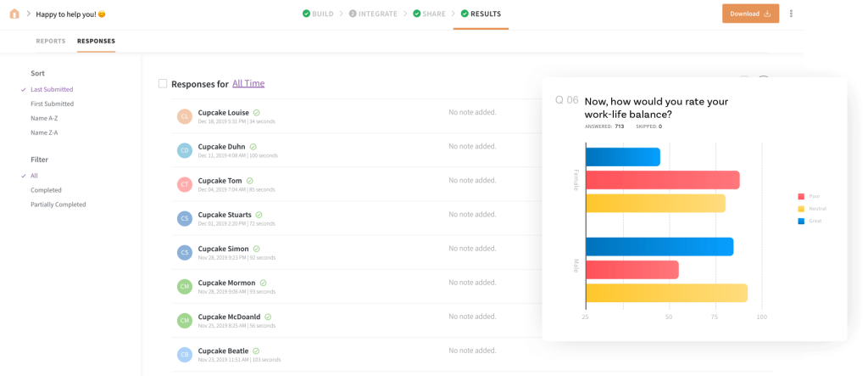868x376 pixels.
Task: Open the three-dot more options menu
Action: (x=792, y=14)
